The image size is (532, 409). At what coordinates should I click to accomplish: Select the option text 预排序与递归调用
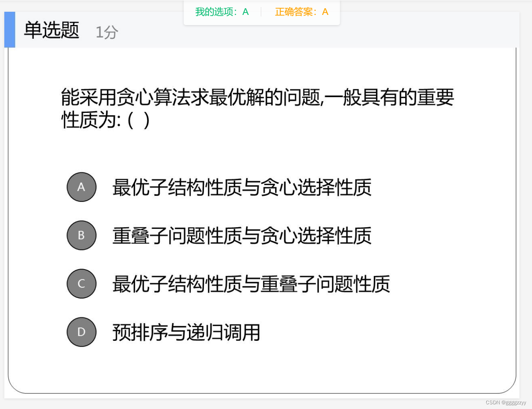click(x=186, y=332)
